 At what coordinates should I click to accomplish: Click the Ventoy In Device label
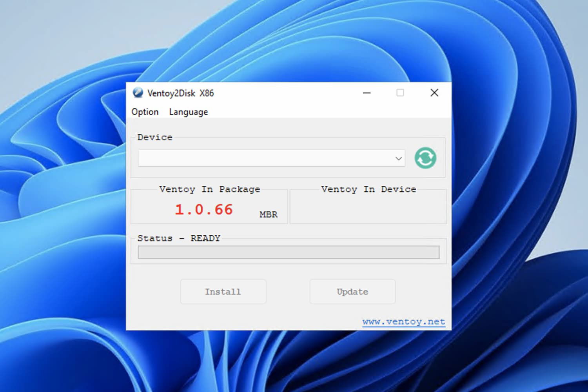(369, 189)
